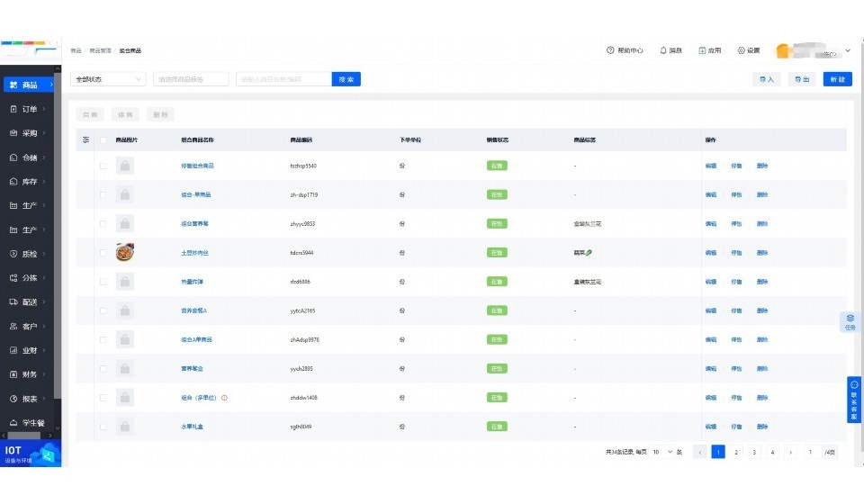This screenshot has width=864, height=504.
Task: Click the 帮助中心 help icon
Action: 610,50
